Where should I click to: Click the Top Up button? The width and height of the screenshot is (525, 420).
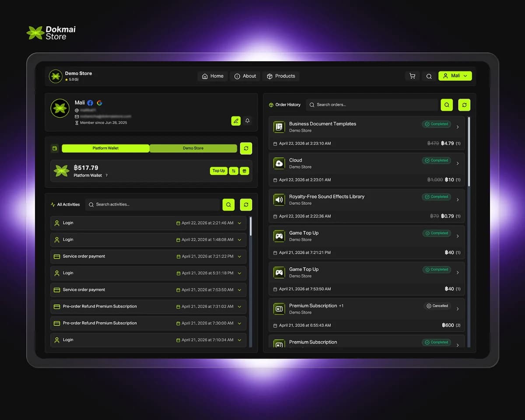tap(218, 171)
